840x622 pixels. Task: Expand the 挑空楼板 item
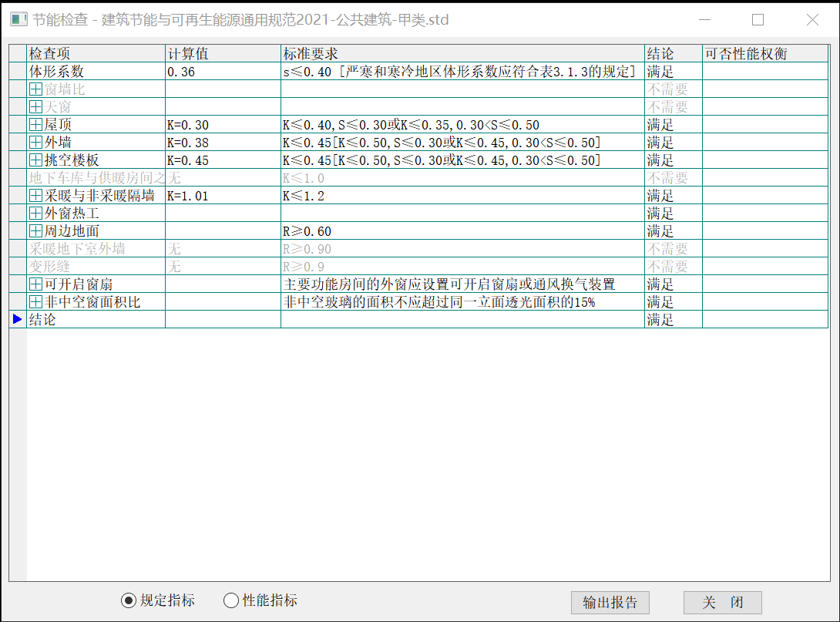35,160
